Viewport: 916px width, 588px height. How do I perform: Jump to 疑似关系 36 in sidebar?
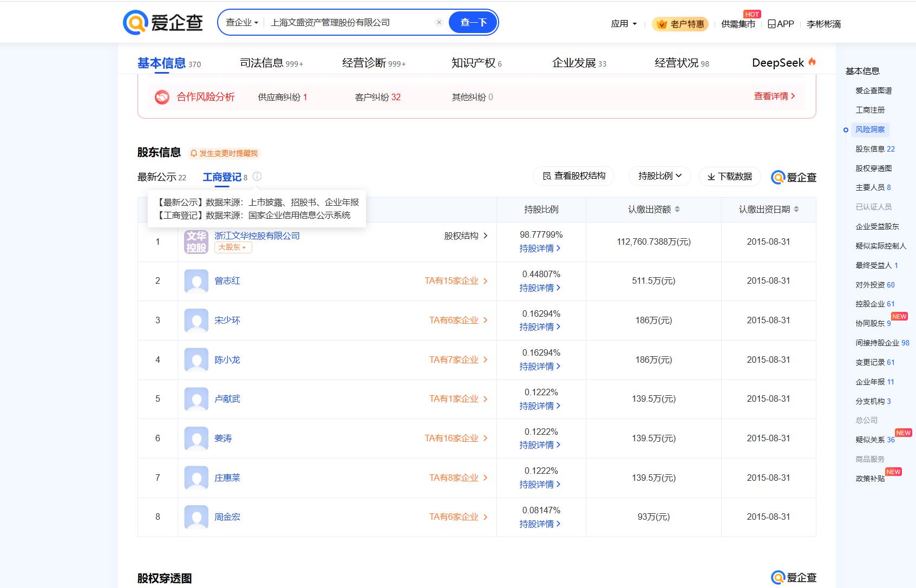click(875, 440)
